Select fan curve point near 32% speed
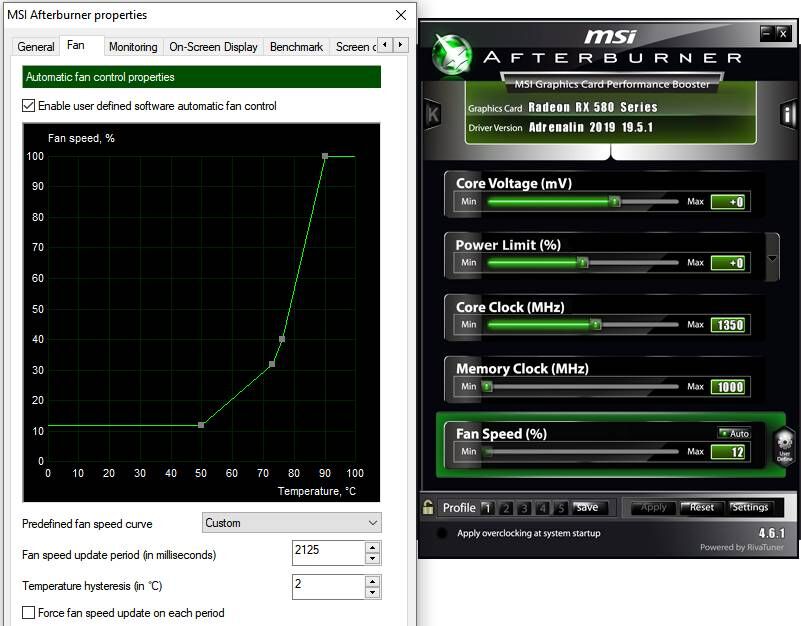This screenshot has height=626, width=801. (272, 364)
